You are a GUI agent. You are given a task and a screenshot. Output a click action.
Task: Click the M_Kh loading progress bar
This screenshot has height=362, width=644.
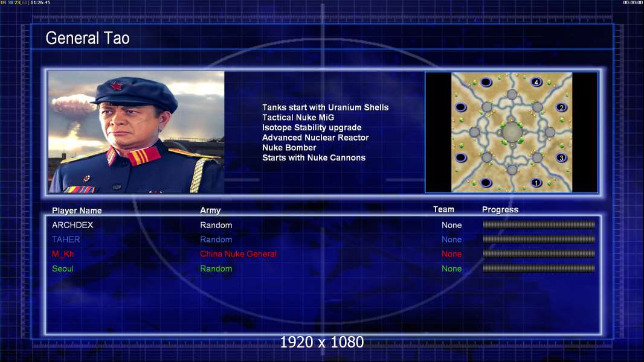(538, 254)
